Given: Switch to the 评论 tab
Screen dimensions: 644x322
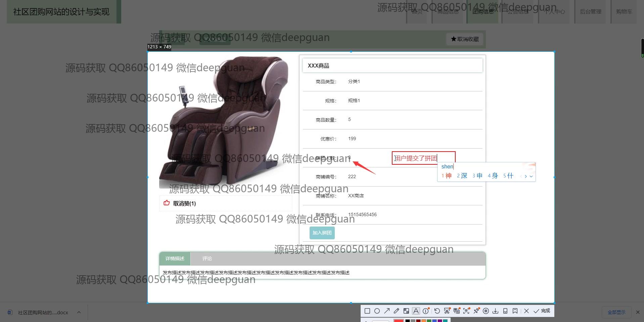Looking at the screenshot, I should 207,258.
